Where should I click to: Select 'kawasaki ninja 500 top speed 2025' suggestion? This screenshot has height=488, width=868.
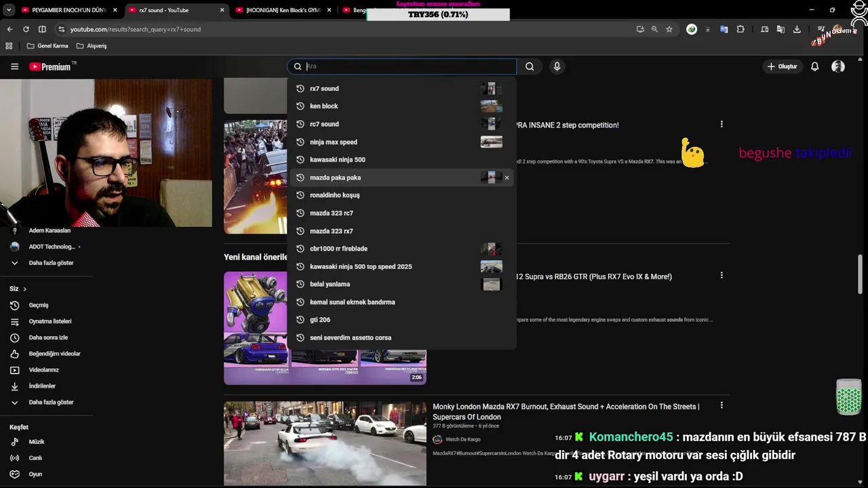pos(401,266)
